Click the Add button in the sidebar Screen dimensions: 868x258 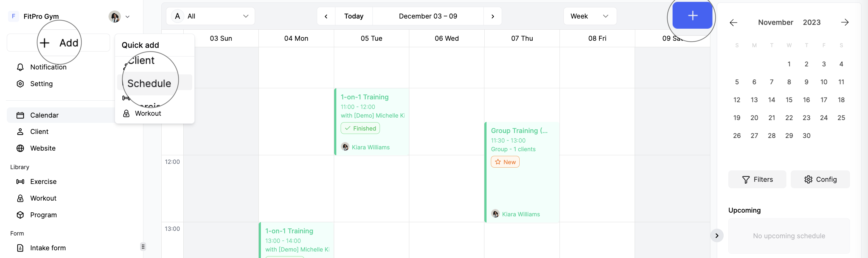point(58,43)
